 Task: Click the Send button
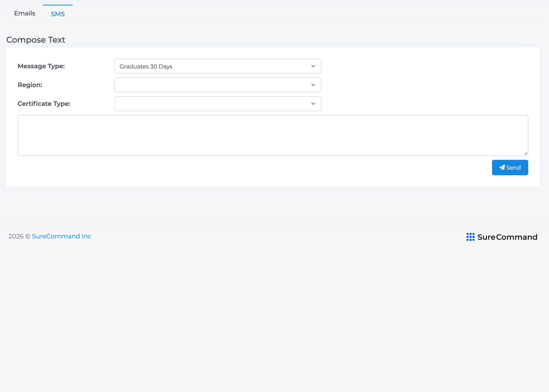510,167
